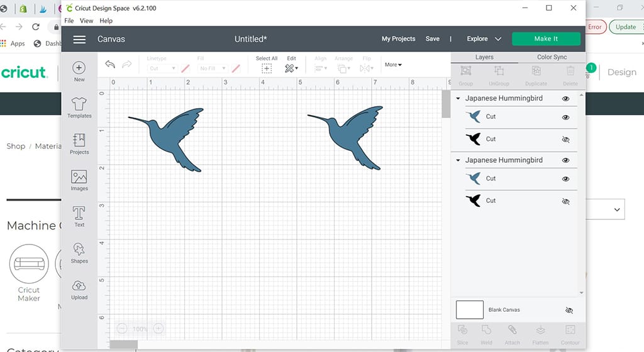The width and height of the screenshot is (644, 352).
Task: Show the black Cut layer in second group
Action: point(565,201)
